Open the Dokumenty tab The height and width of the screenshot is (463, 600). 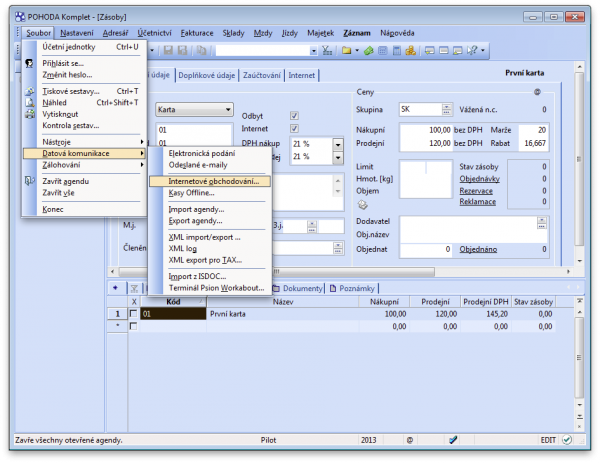[298, 288]
